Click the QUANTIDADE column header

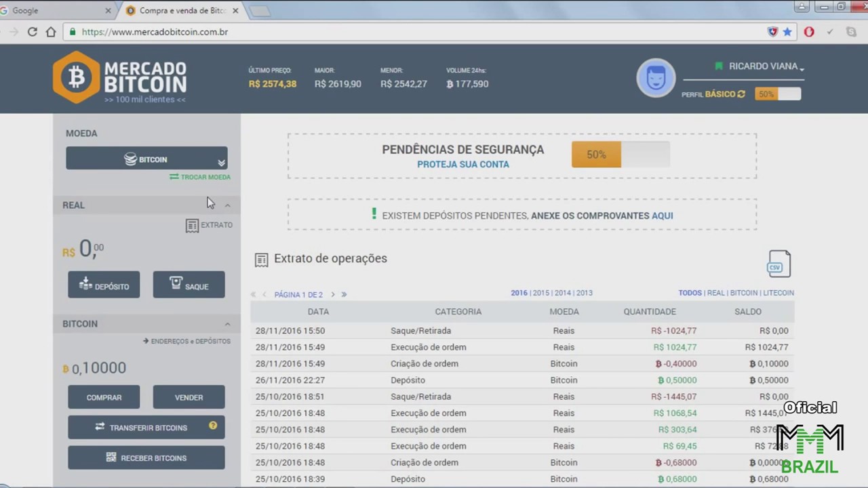650,312
